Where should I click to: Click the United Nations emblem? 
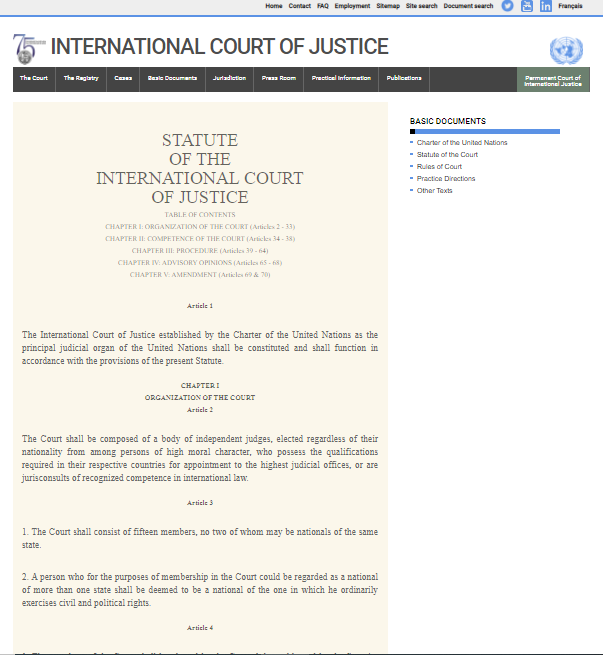point(565,48)
